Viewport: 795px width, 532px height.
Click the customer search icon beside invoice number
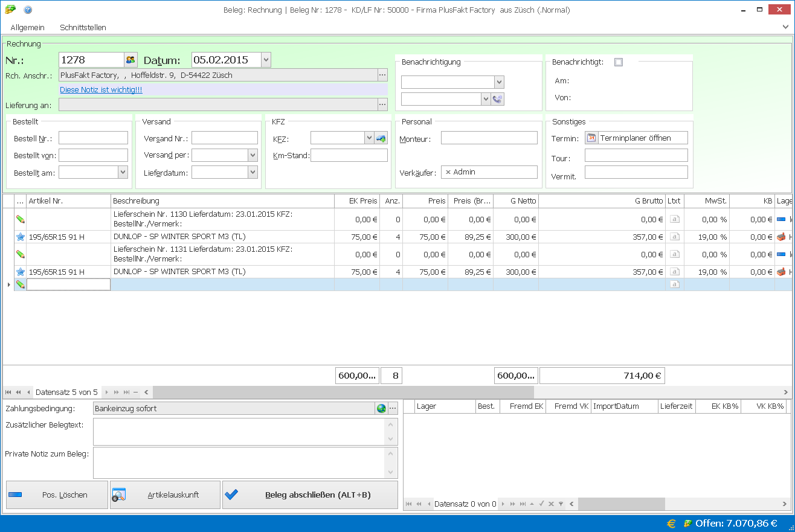tap(130, 60)
